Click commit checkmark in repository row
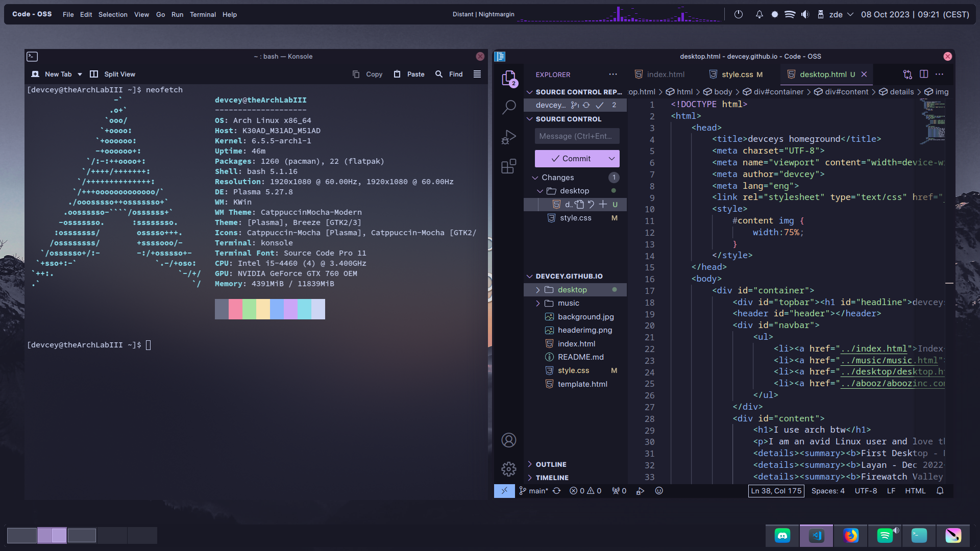Screen dimensions: 980x551 (x=600, y=105)
